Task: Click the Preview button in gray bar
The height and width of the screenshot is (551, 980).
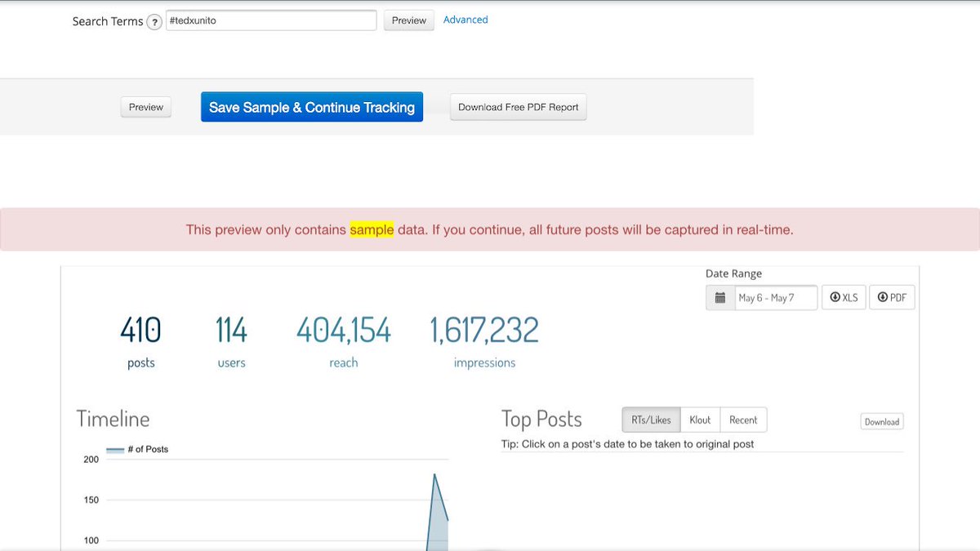Action: pyautogui.click(x=146, y=107)
